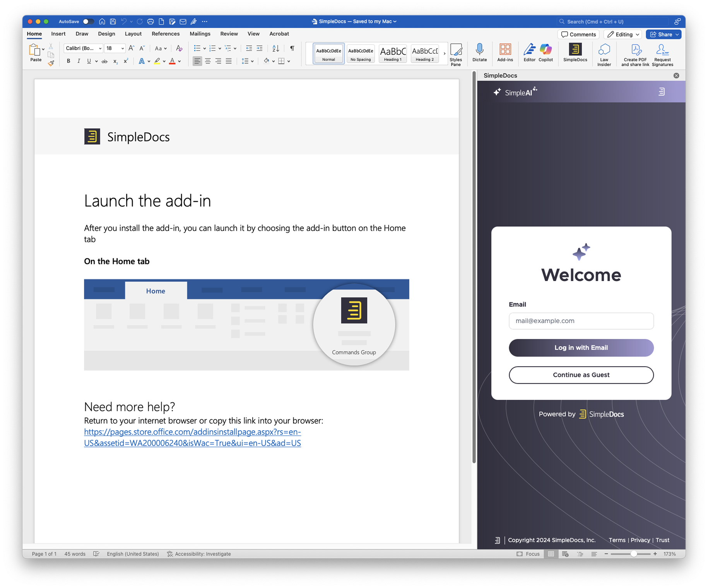Toggle Strikethrough formatting
708x588 pixels.
click(x=104, y=61)
